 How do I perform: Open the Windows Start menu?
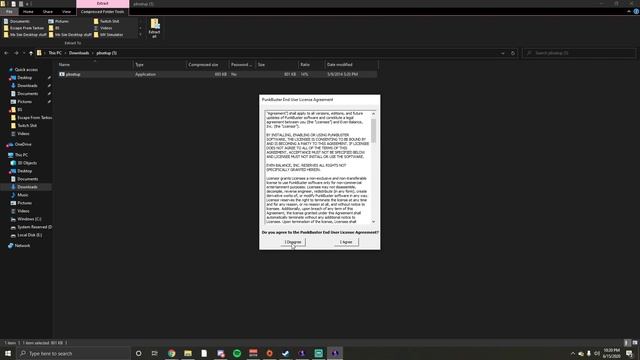(x=8, y=353)
